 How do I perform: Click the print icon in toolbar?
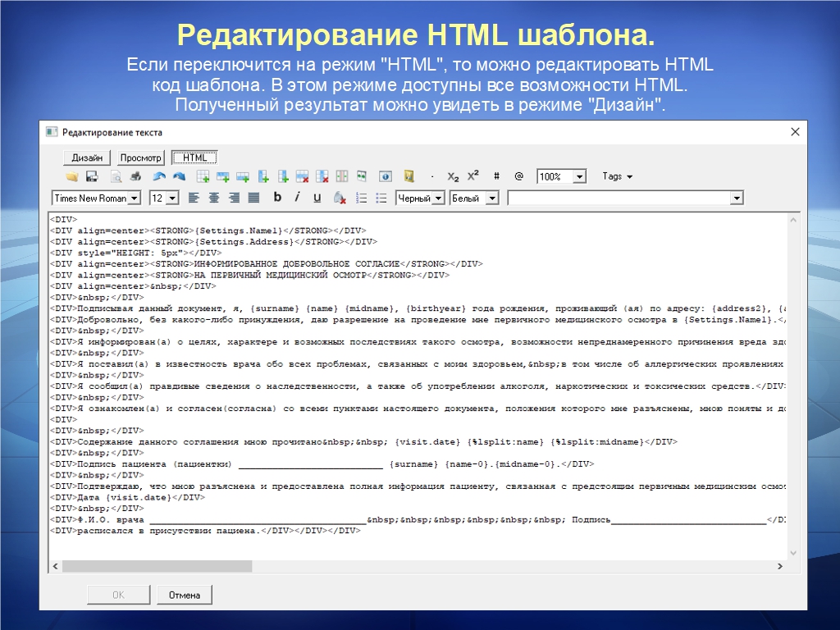coord(136,176)
